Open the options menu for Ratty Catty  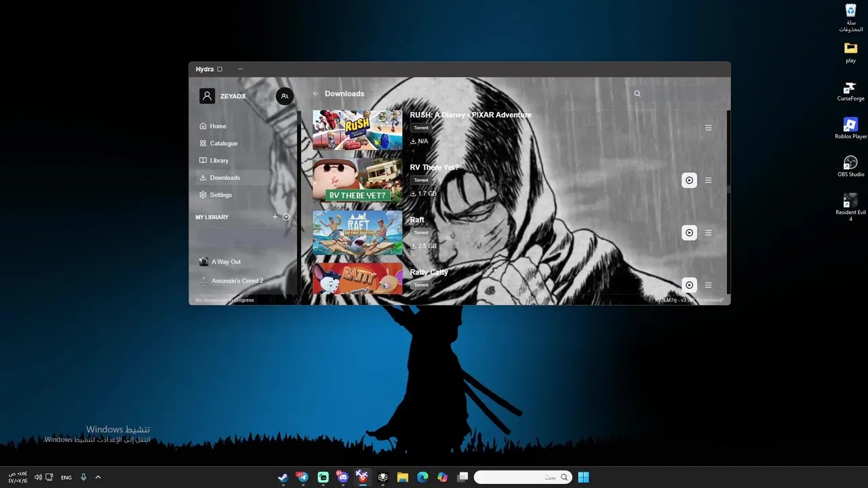tap(709, 285)
